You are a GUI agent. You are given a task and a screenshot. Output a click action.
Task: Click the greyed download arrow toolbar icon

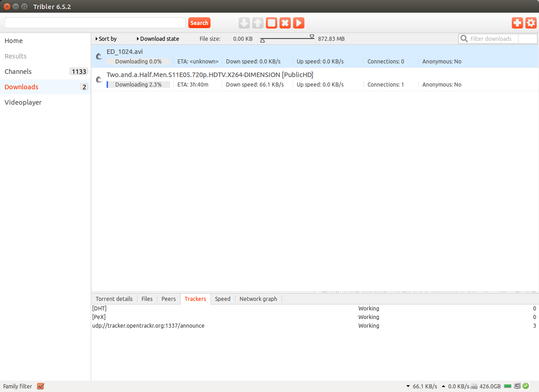[x=244, y=23]
